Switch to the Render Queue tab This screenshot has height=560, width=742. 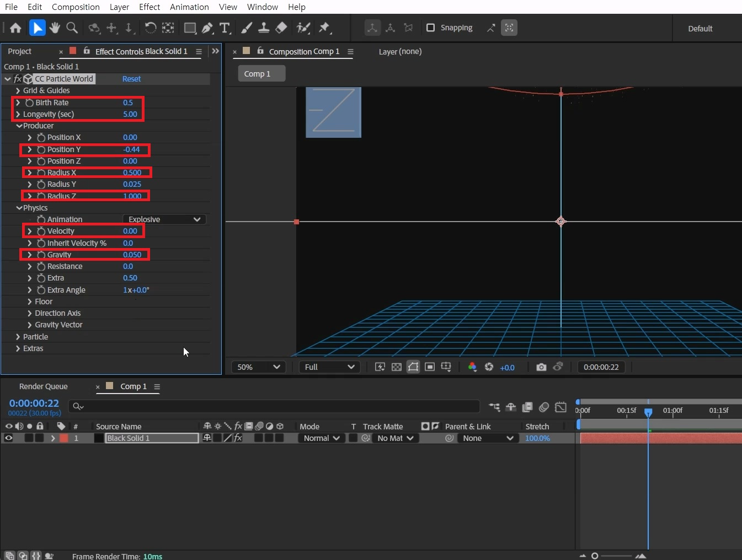(x=44, y=386)
